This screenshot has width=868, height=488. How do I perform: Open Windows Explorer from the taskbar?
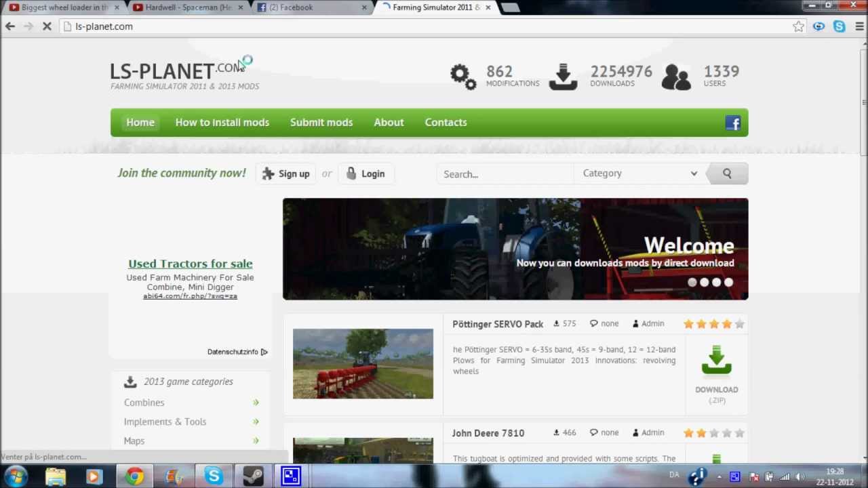pos(56,476)
